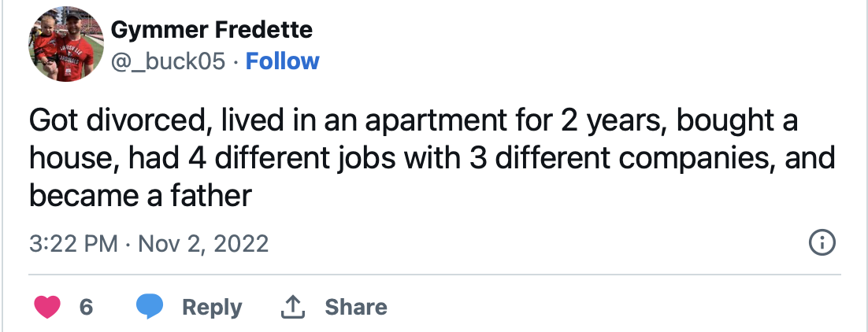Click the like count number 6

(x=86, y=307)
